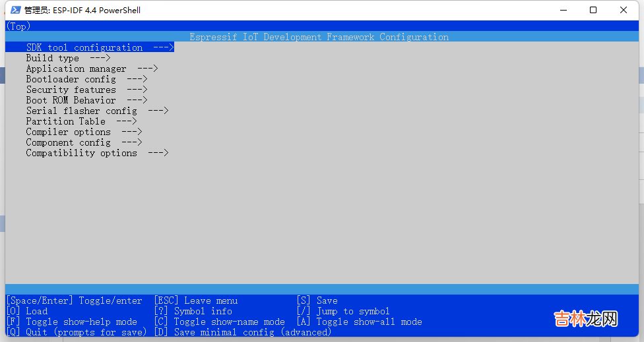Click the PowerShell icon in title bar

(x=15, y=10)
